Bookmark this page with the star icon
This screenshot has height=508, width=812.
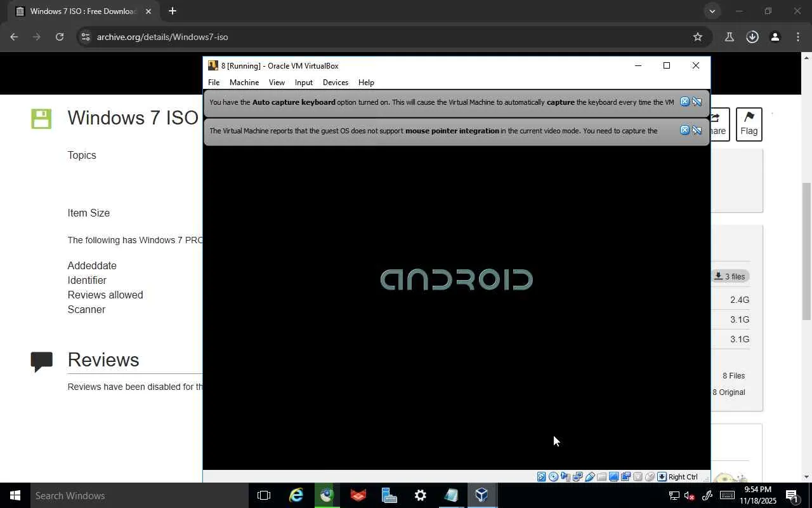pos(698,37)
